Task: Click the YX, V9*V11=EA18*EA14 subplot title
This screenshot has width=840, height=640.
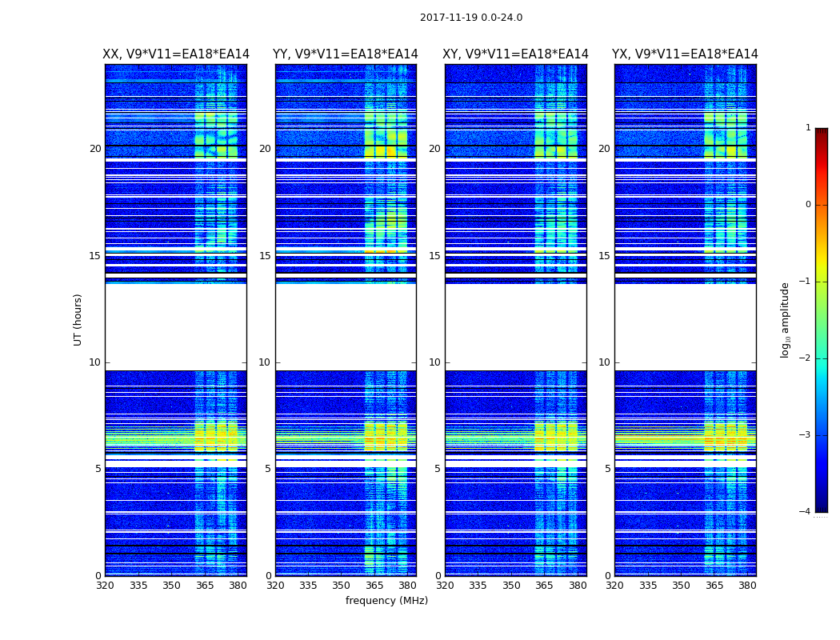Action: click(x=685, y=54)
